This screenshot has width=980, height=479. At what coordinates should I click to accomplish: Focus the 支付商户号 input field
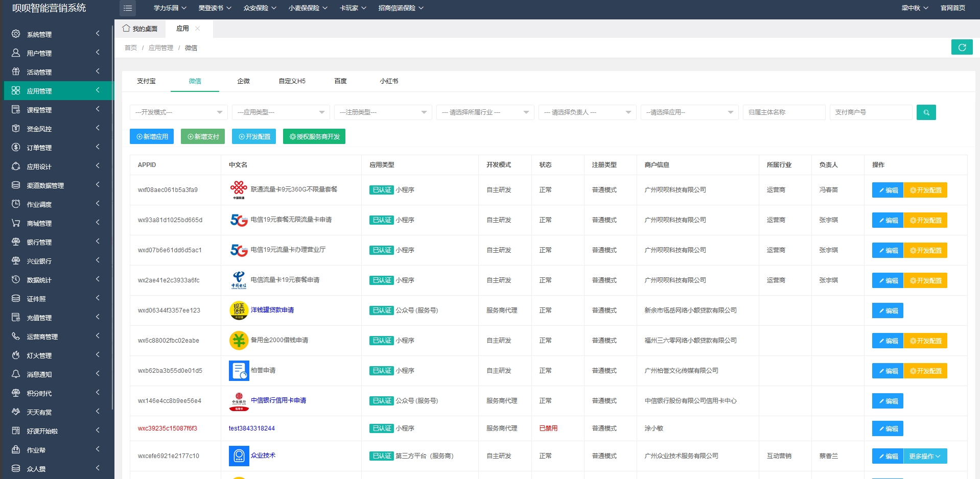pos(871,112)
